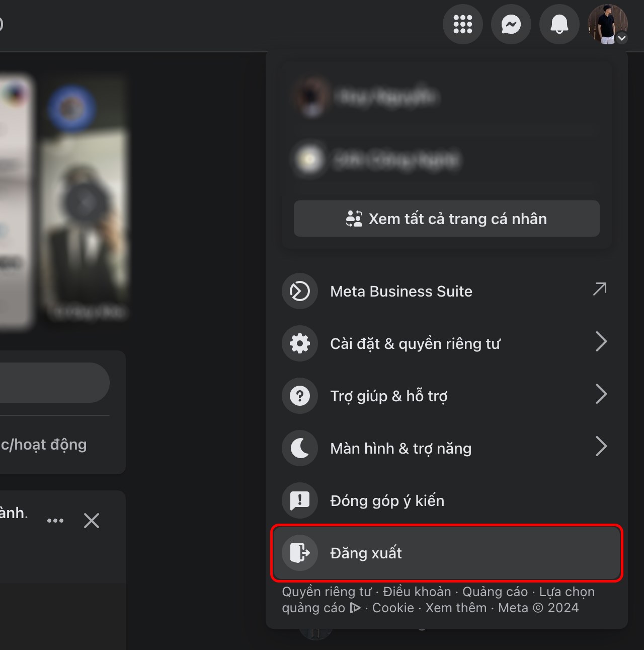Click the external arrow beside Meta Business Suite
Image resolution: width=644 pixels, height=650 pixels.
click(x=600, y=289)
